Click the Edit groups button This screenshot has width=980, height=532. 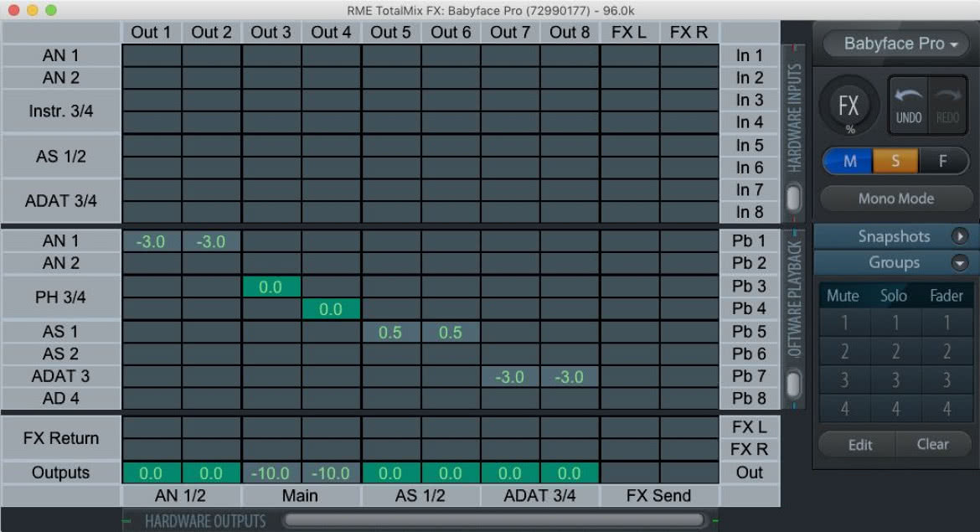pos(859,445)
